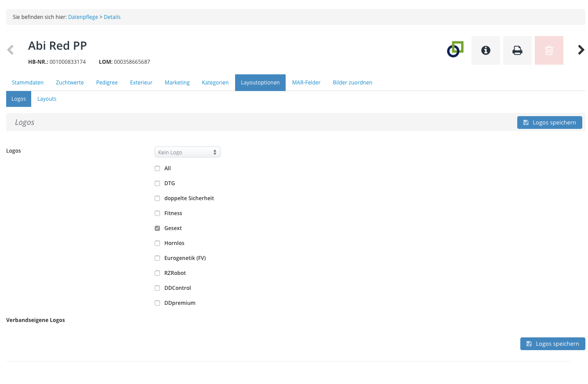
Task: Click the Details breadcrumb link
Action: pyautogui.click(x=112, y=17)
